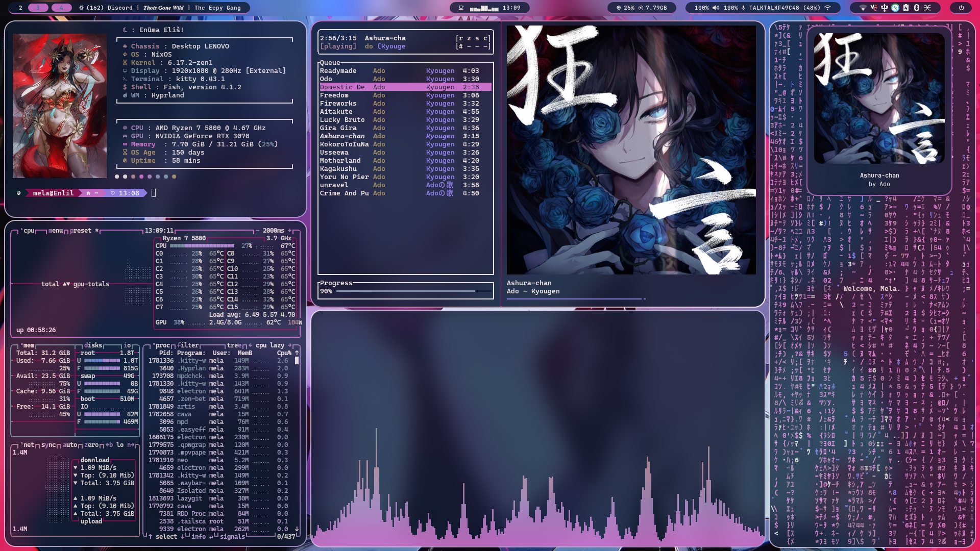This screenshot has width=980, height=551.
Task: Click the microphone icon in top bar
Action: pyautogui.click(x=743, y=8)
